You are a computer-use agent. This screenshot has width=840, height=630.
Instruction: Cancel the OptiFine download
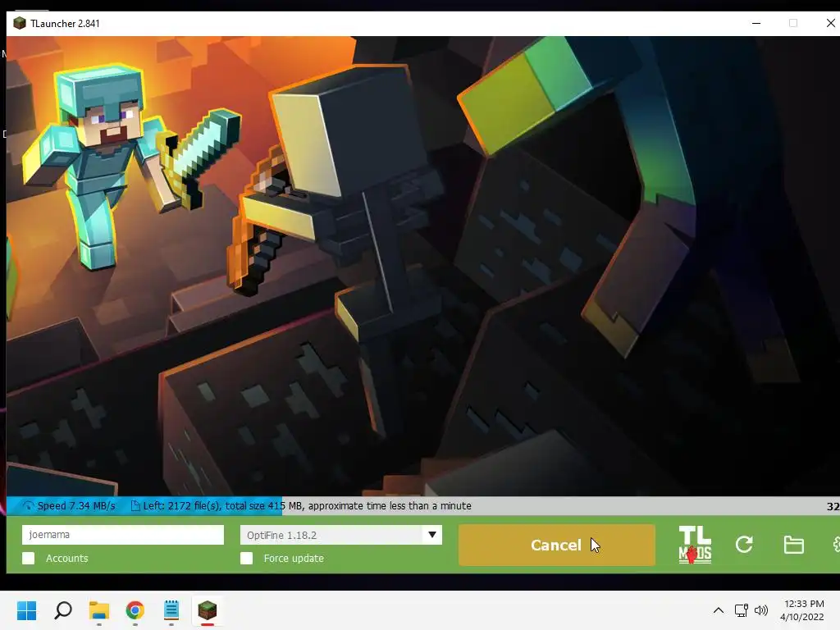coord(557,545)
